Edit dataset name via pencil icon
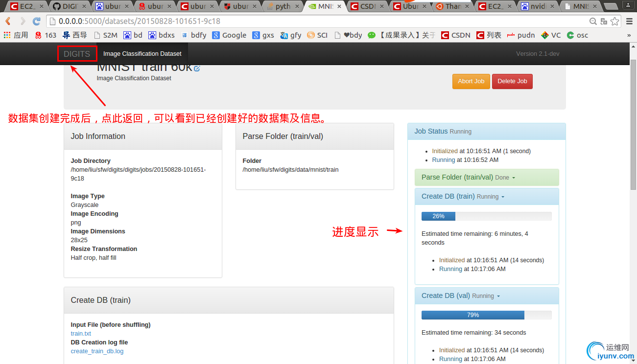 click(x=197, y=68)
